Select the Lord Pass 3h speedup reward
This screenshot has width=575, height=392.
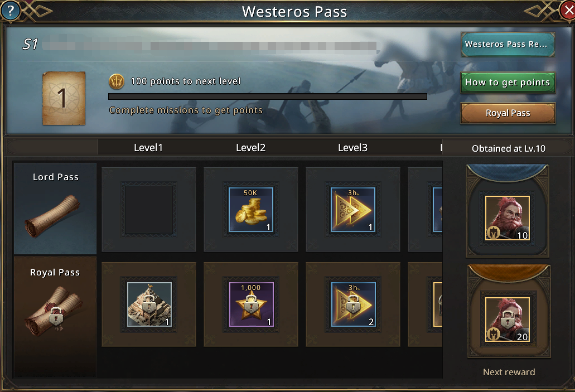point(353,210)
